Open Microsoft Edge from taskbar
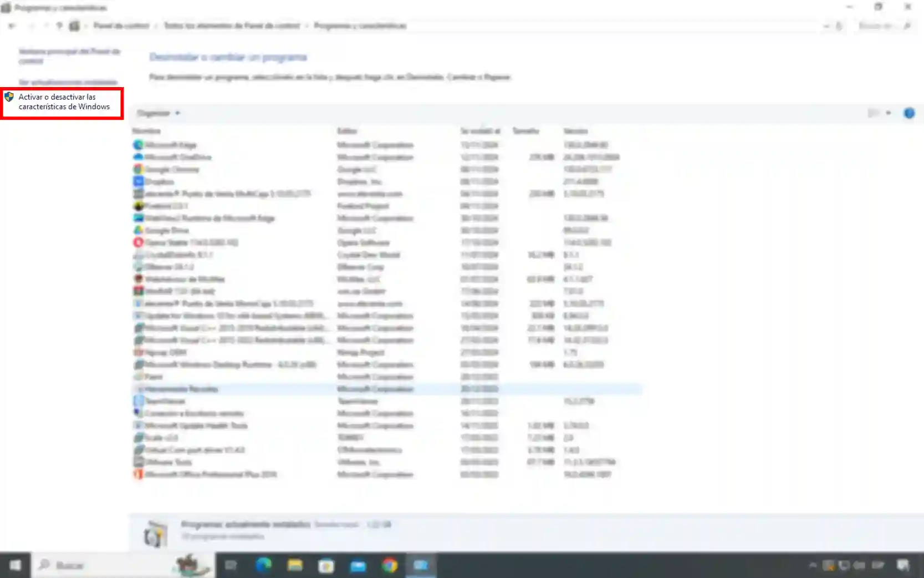Screen dimensions: 924x578 (x=263, y=565)
